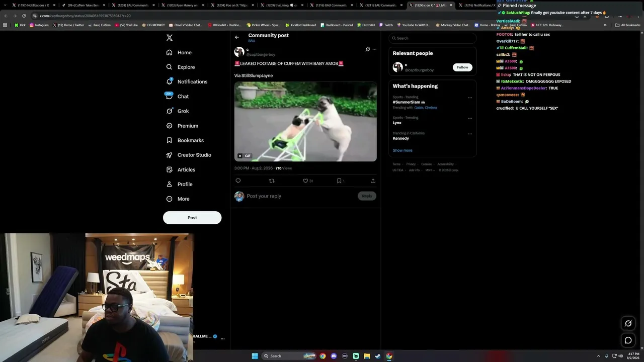Expand hidden bookmarks overflow chevron
This screenshot has width=644, height=362.
(605, 25)
